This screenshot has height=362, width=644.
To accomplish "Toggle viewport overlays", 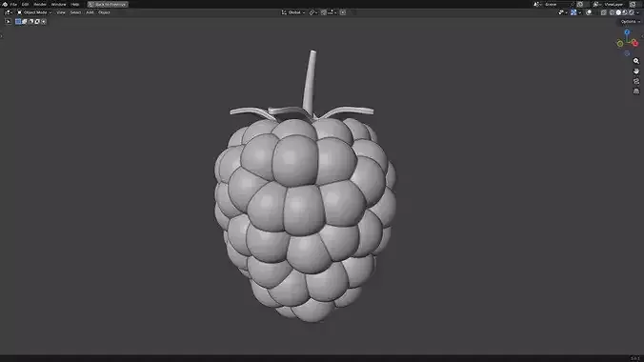I will pos(589,12).
